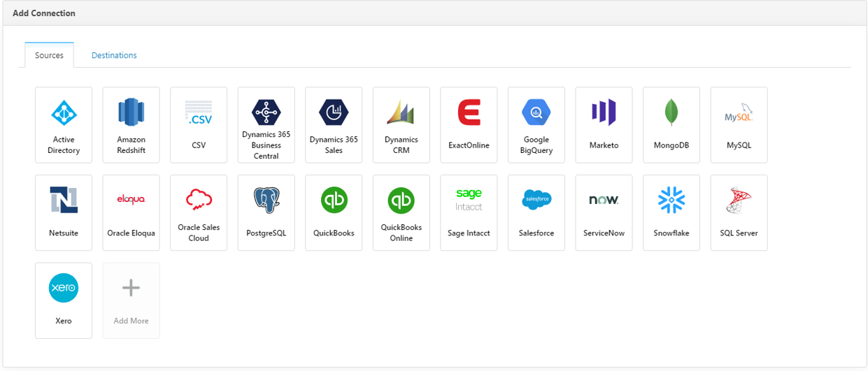Pick the Snowflake data source

671,212
